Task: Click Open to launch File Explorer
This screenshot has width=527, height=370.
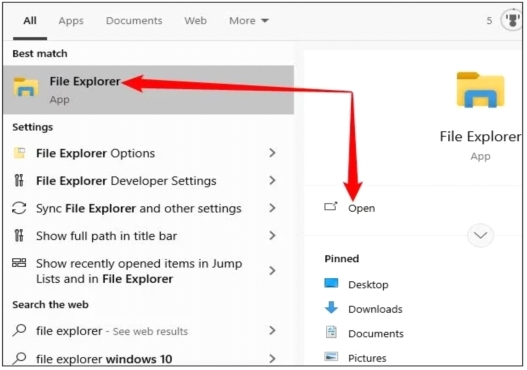Action: [x=362, y=208]
